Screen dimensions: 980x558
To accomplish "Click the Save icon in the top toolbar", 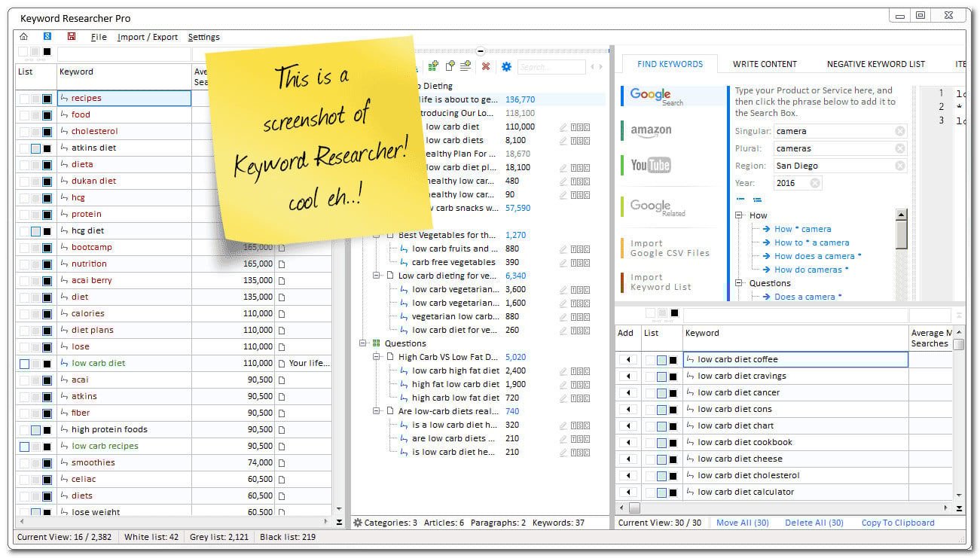I will [x=72, y=36].
